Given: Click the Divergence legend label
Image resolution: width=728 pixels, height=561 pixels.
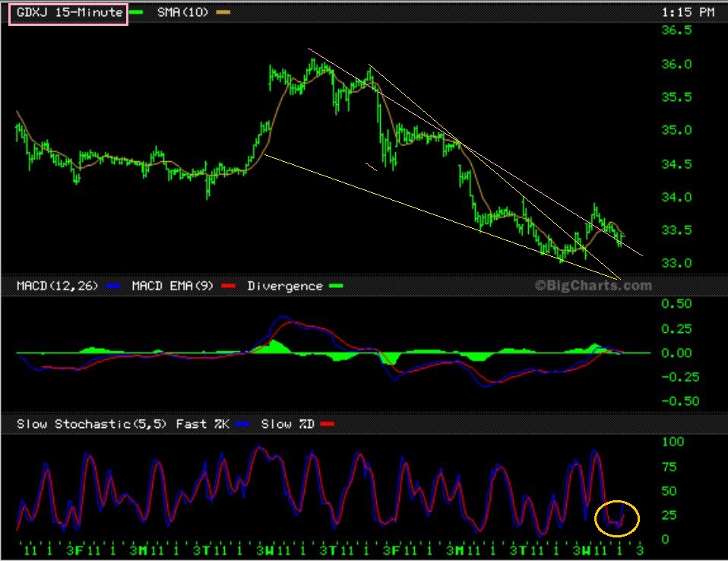Looking at the screenshot, I should click(285, 287).
